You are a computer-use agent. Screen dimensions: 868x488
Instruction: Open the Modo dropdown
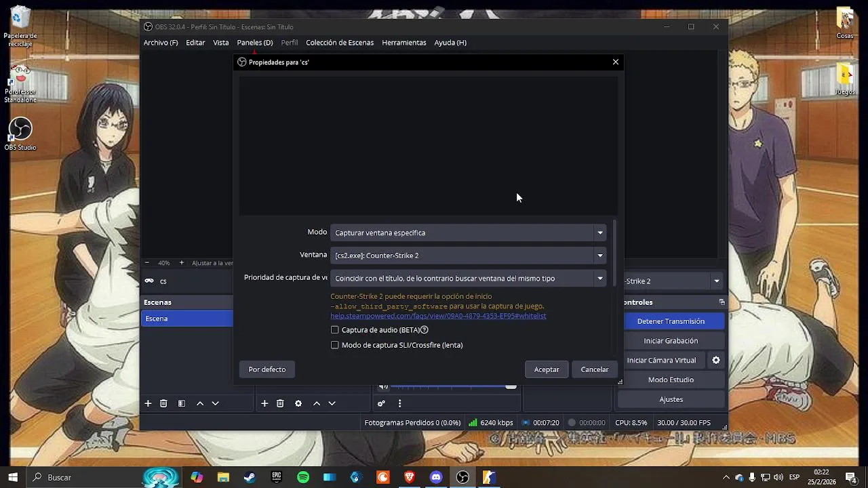[x=468, y=232]
